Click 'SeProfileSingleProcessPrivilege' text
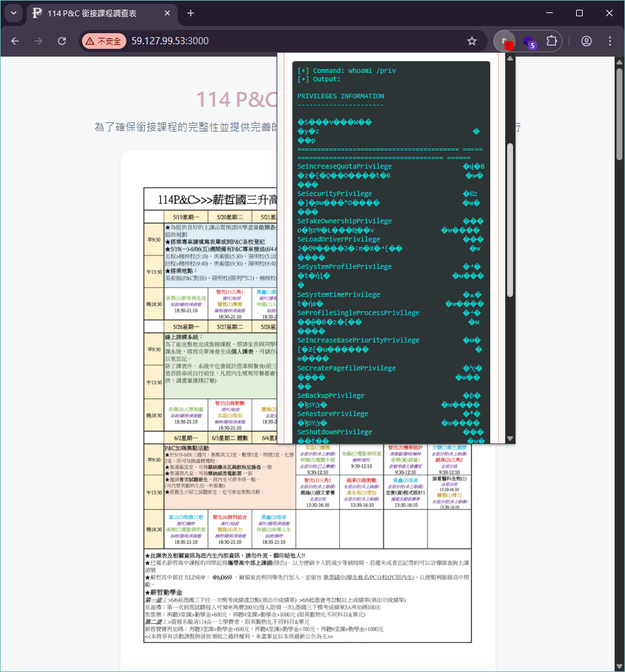625x672 pixels. pyautogui.click(x=358, y=313)
